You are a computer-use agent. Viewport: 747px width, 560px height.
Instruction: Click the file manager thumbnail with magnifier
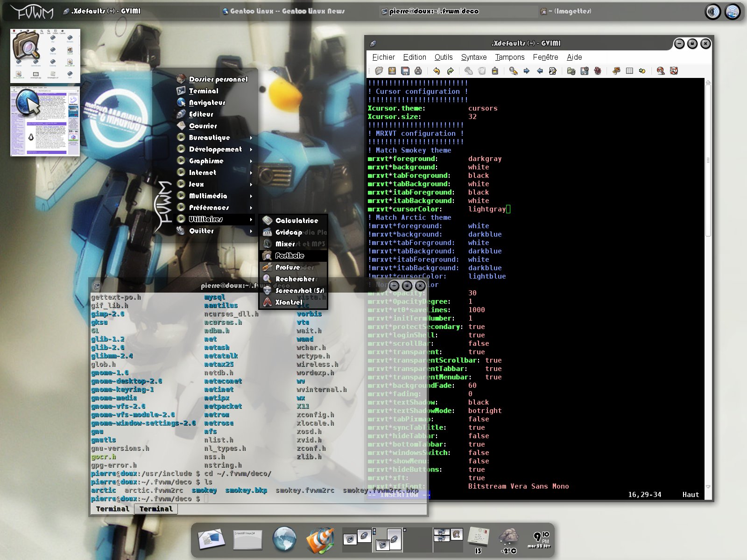click(x=45, y=56)
